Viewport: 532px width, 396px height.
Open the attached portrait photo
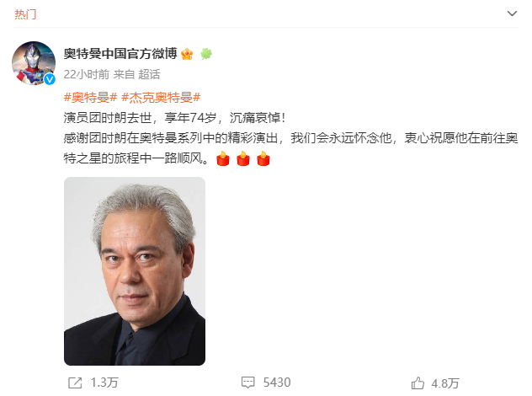tap(135, 271)
